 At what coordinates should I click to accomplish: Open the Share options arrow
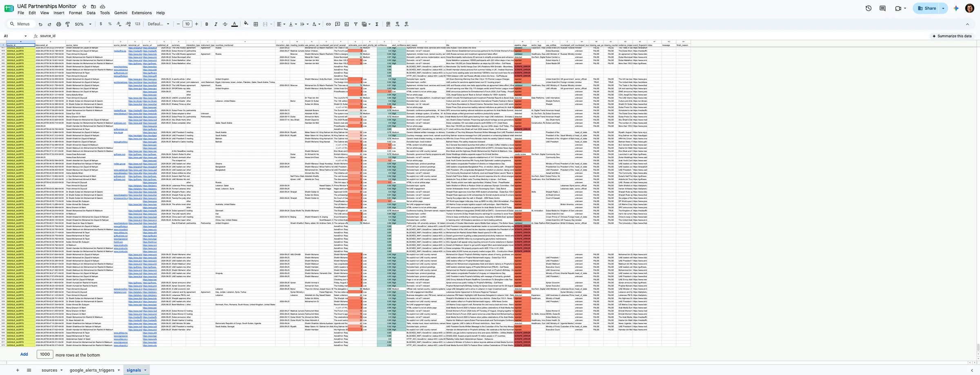point(943,8)
